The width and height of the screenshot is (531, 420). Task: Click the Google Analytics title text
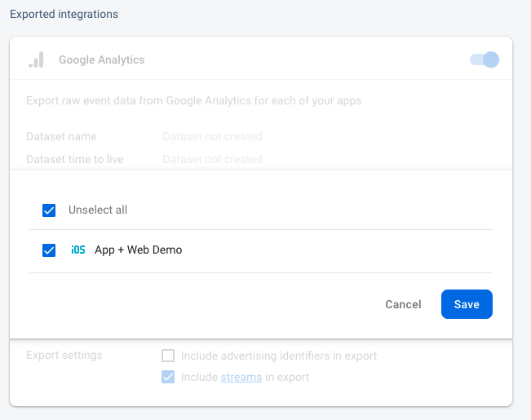click(102, 60)
